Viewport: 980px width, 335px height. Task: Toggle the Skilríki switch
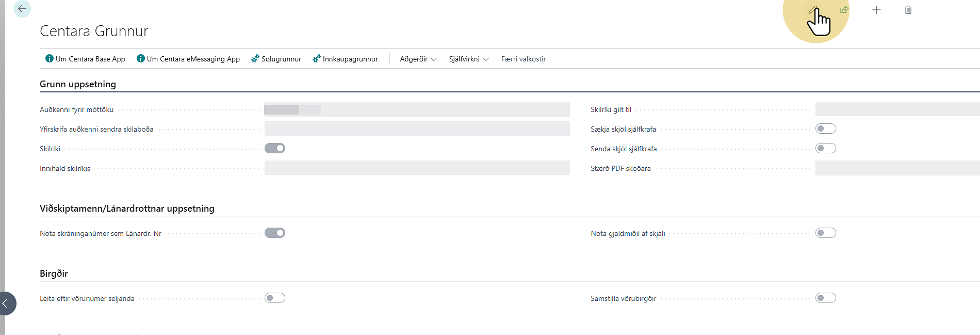point(275,148)
